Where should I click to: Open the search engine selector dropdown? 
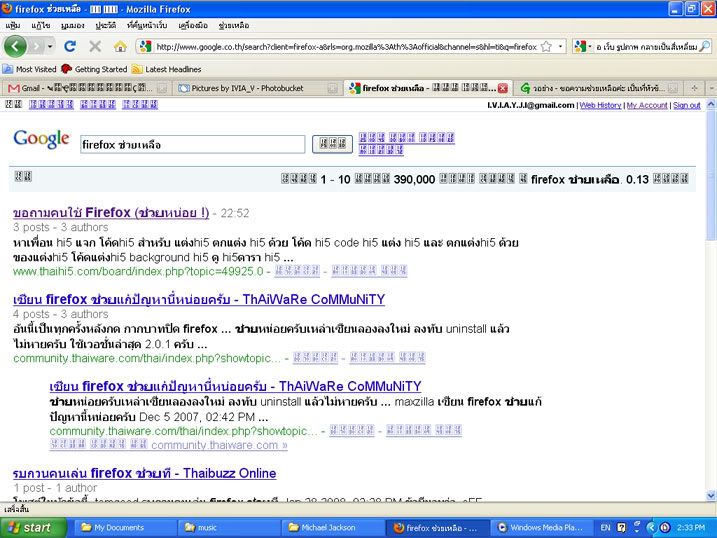click(x=583, y=46)
